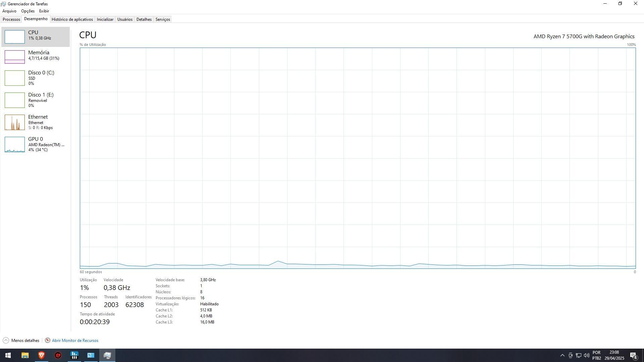
Task: Click the Cache L1 value 512 KB
Action: pos(206,310)
